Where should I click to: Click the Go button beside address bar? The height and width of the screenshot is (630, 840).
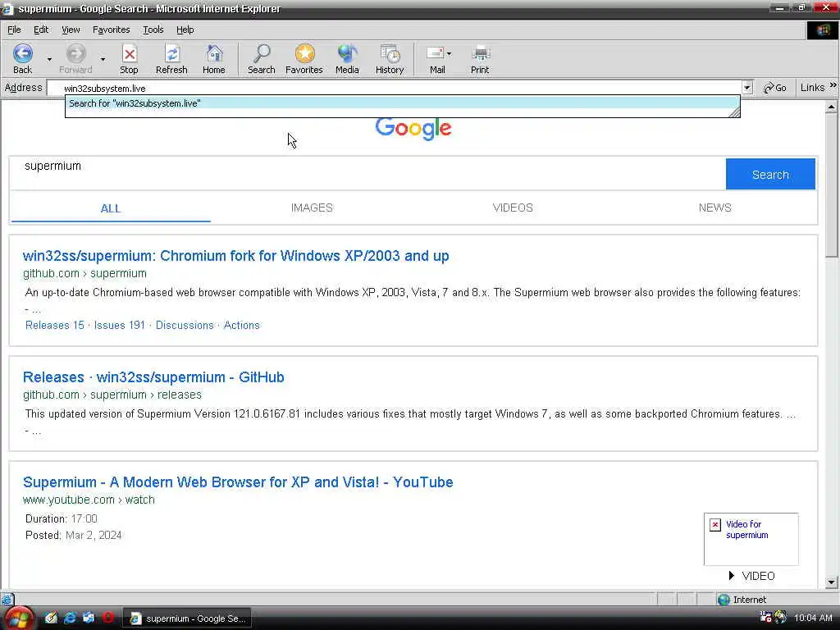coord(774,88)
